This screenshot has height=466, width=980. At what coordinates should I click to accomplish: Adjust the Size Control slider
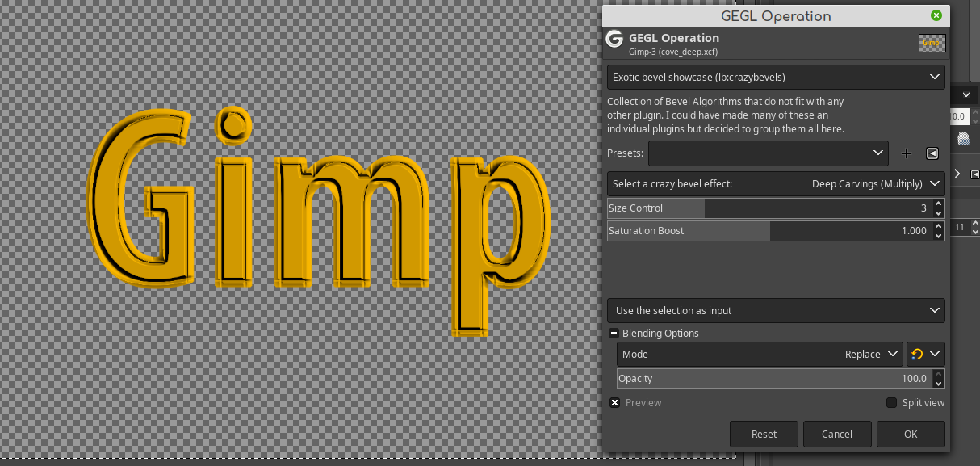769,208
